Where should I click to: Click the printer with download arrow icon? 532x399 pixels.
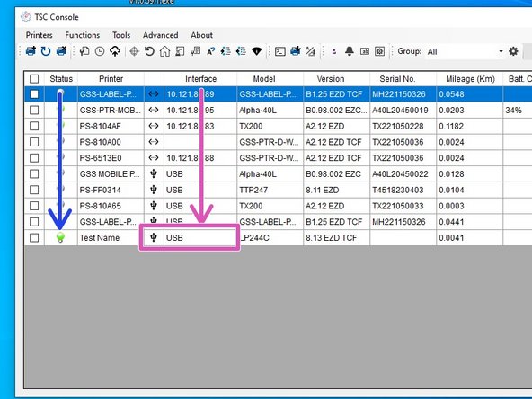[x=296, y=51]
